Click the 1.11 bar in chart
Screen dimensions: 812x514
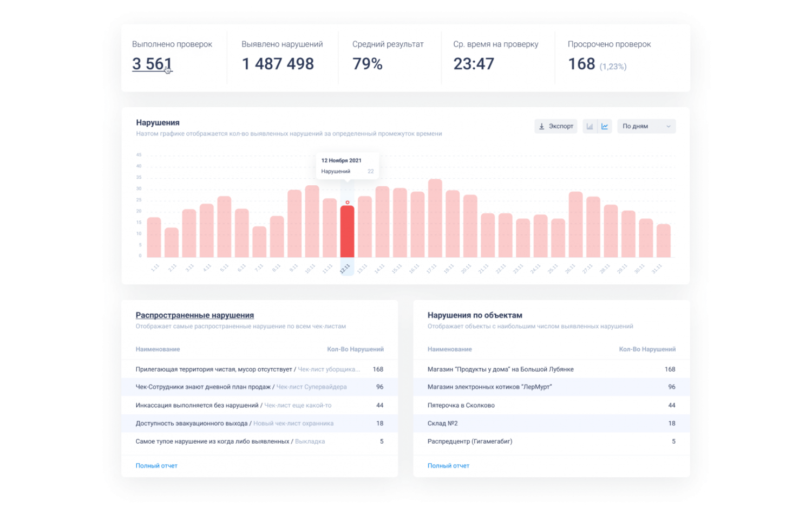154,237
